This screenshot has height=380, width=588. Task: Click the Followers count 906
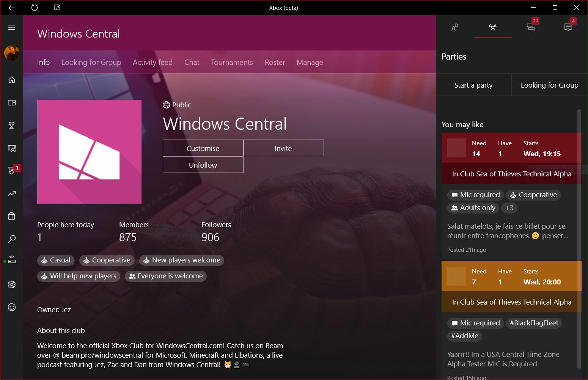pos(211,237)
